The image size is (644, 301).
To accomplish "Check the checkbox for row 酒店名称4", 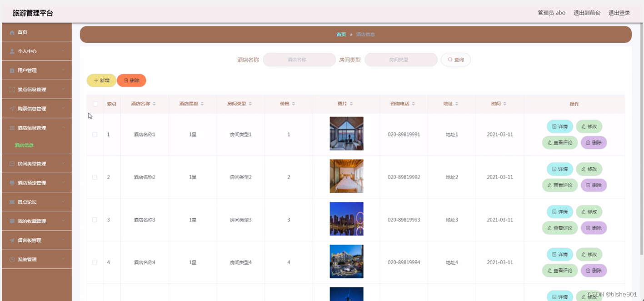I will tap(95, 262).
